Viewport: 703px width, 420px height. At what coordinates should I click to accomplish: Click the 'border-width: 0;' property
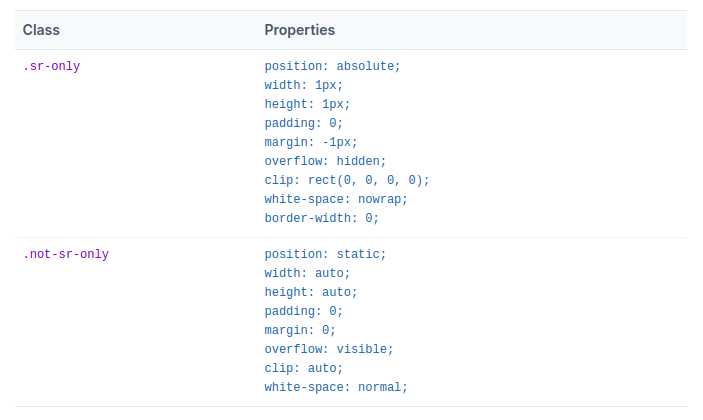coord(321,218)
